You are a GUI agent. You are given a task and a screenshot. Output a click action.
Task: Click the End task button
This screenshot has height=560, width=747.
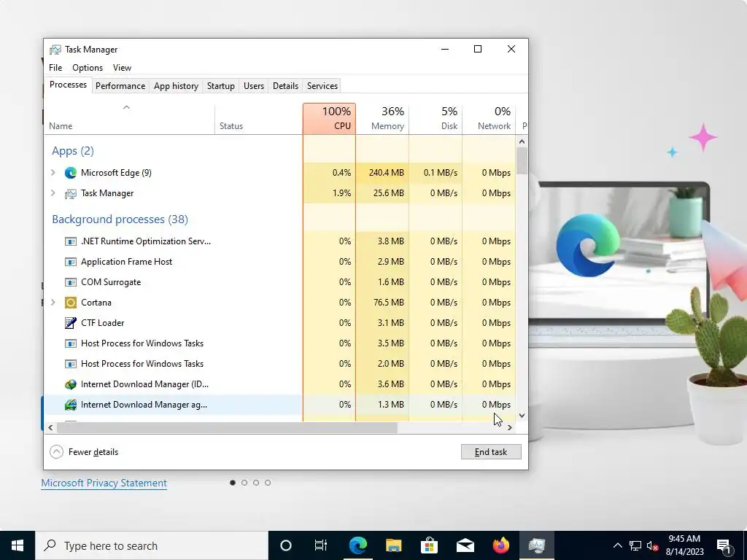click(x=491, y=452)
